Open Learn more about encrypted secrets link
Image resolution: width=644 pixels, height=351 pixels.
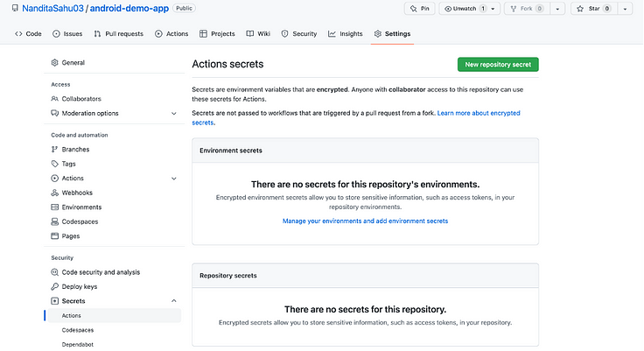(x=479, y=113)
